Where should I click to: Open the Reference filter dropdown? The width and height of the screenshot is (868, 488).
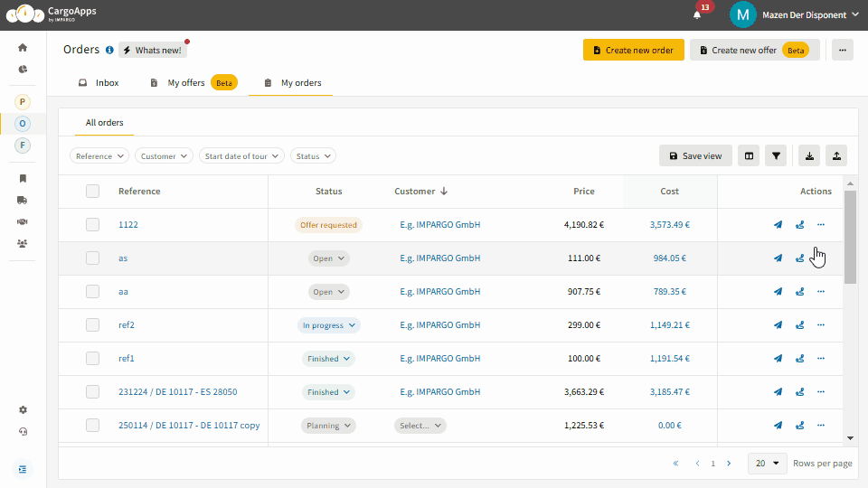click(x=99, y=156)
